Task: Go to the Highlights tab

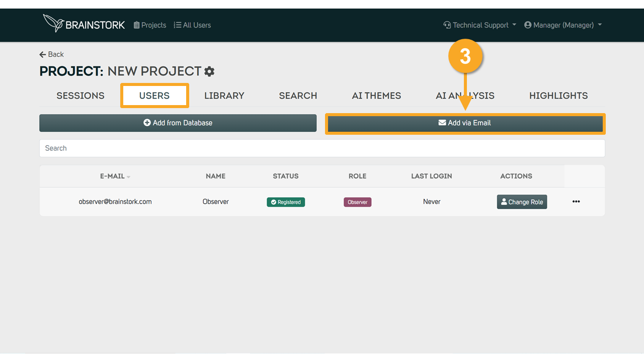Action: pos(558,96)
